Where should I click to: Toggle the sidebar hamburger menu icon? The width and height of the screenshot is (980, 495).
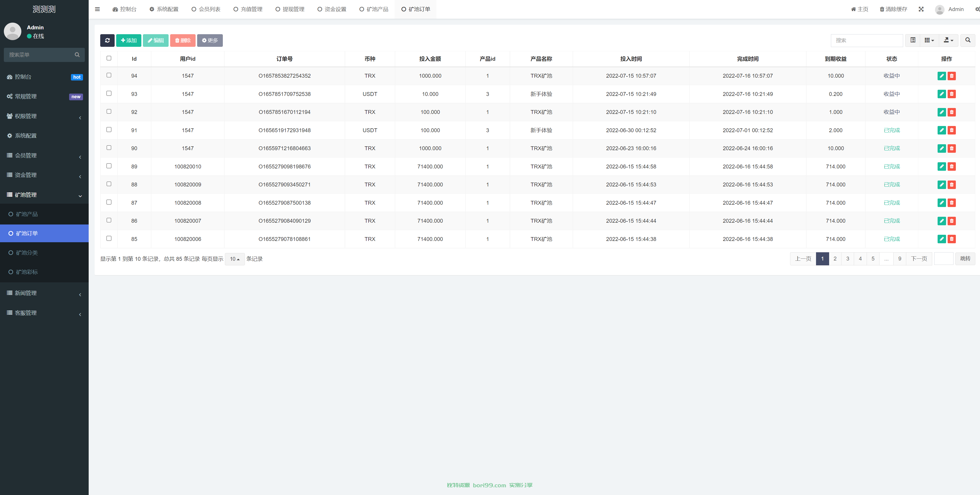point(97,9)
